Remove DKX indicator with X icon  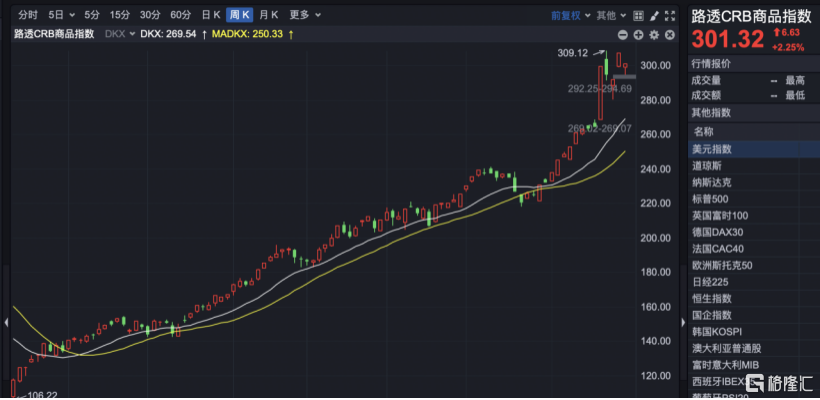(669, 35)
